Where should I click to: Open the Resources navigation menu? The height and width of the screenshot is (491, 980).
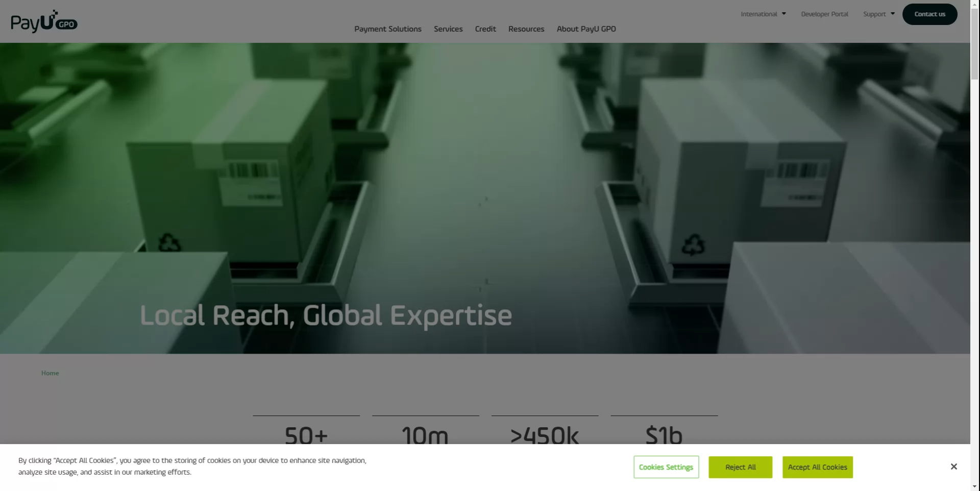pyautogui.click(x=526, y=29)
